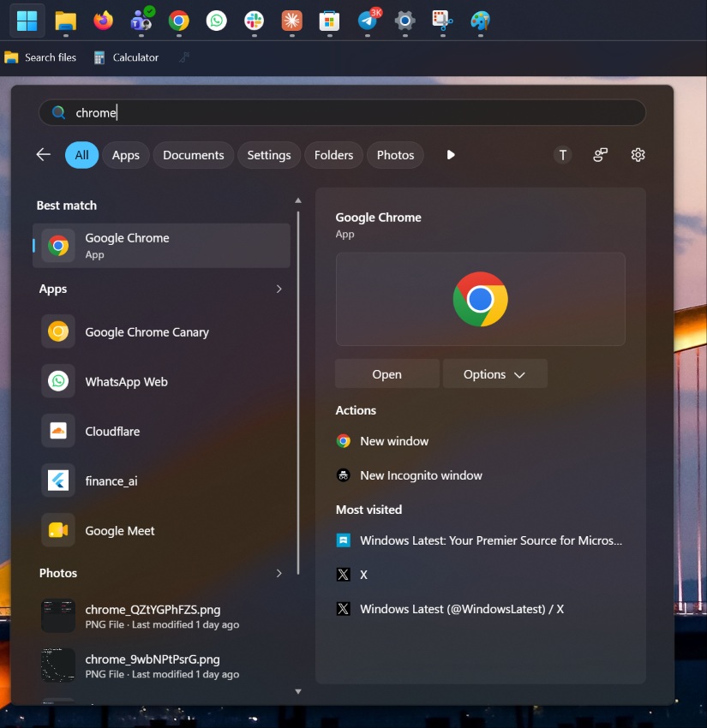
Task: Click the Search files shortcut
Action: 40,57
